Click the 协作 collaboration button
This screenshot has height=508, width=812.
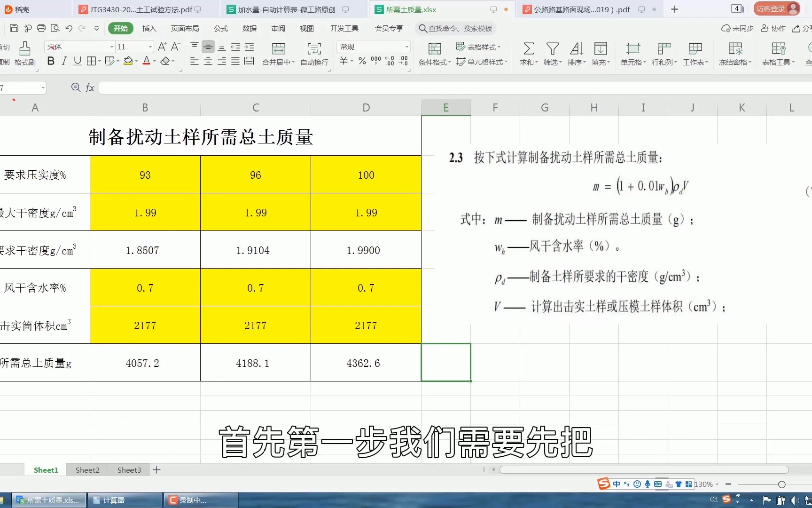pyautogui.click(x=773, y=28)
